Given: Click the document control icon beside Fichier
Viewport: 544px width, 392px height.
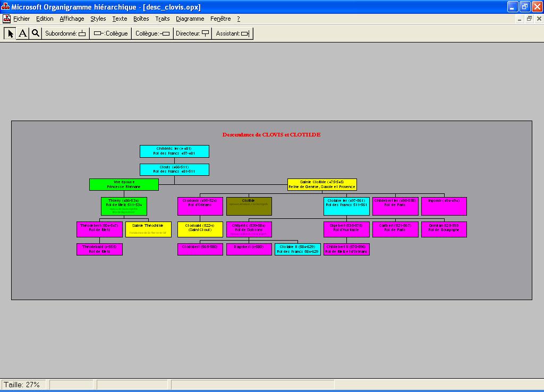Looking at the screenshot, I should point(7,19).
